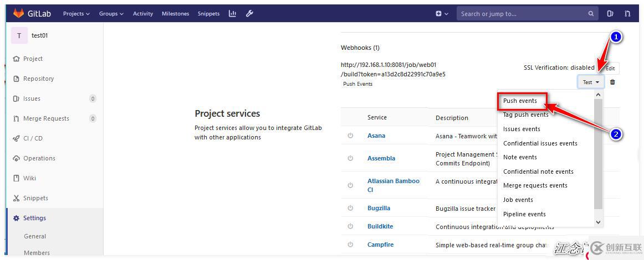This screenshot has width=644, height=260.
Task: Click the test01 project avatar
Action: pos(19,35)
